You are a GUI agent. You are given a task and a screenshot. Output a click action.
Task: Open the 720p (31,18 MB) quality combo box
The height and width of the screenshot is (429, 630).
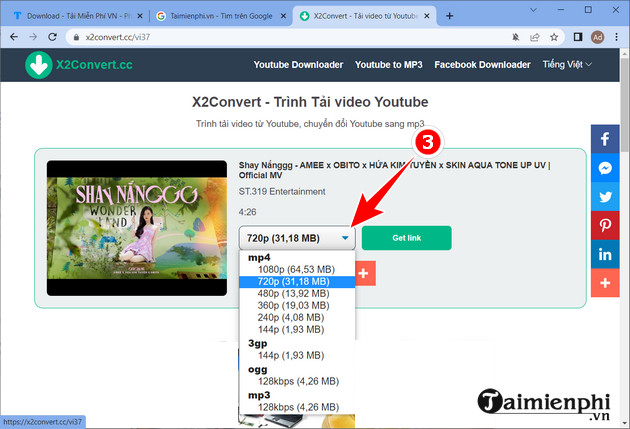(x=297, y=238)
